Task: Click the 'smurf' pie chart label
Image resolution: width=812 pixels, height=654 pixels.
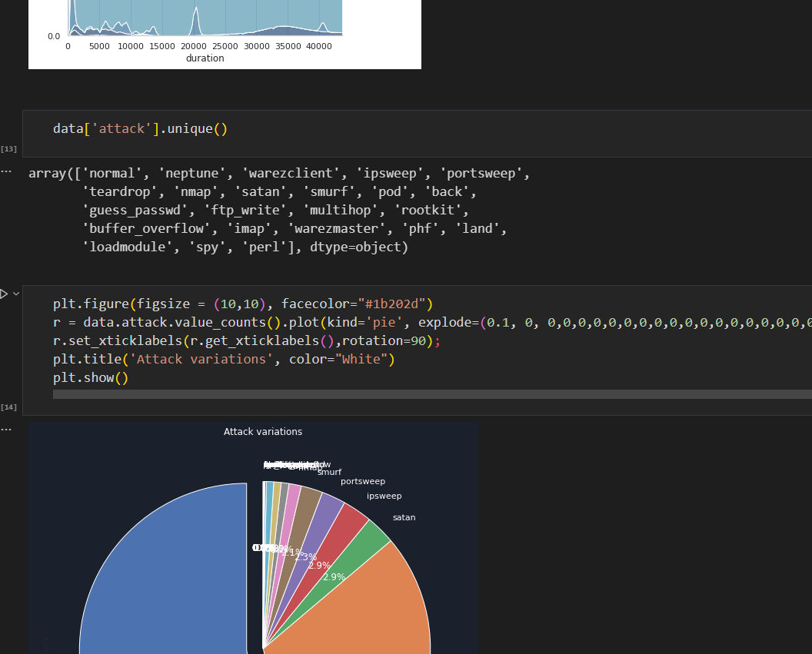Action: pyautogui.click(x=330, y=472)
